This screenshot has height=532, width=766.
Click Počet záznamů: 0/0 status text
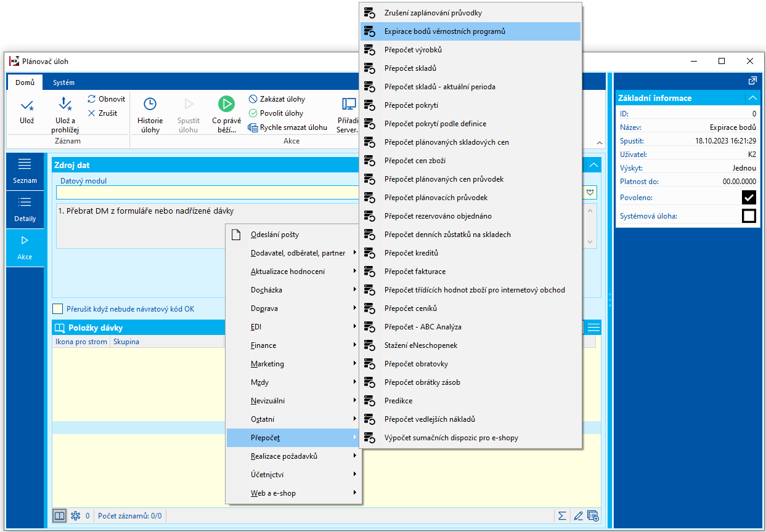pos(129,516)
